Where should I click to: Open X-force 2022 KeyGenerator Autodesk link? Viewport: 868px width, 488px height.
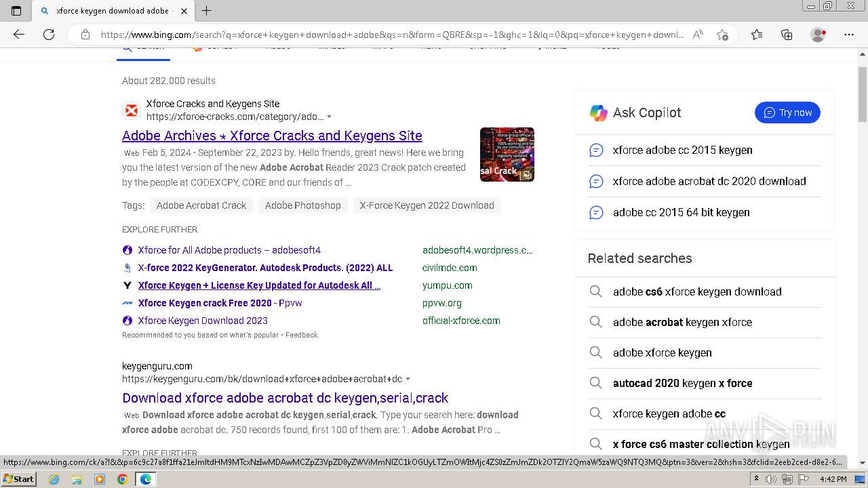[265, 268]
